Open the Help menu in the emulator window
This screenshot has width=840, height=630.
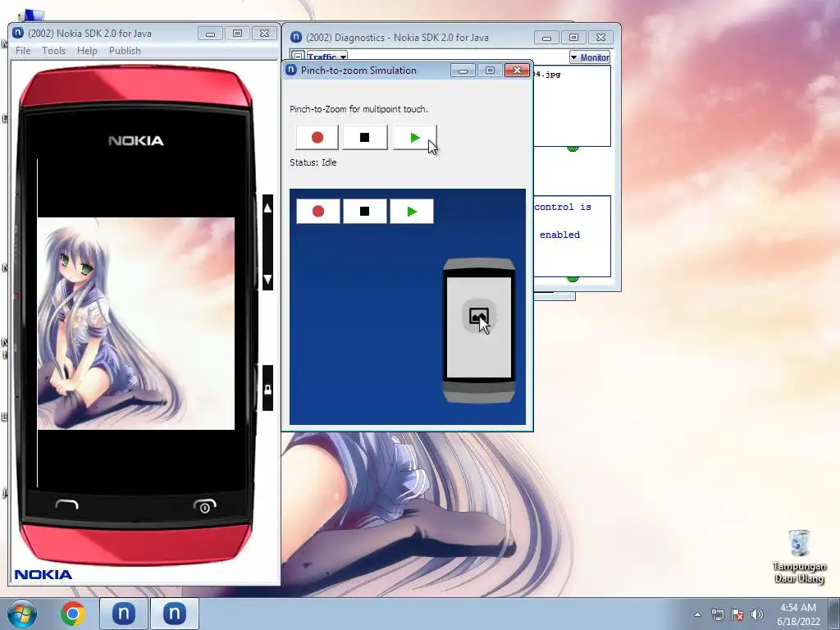point(87,50)
